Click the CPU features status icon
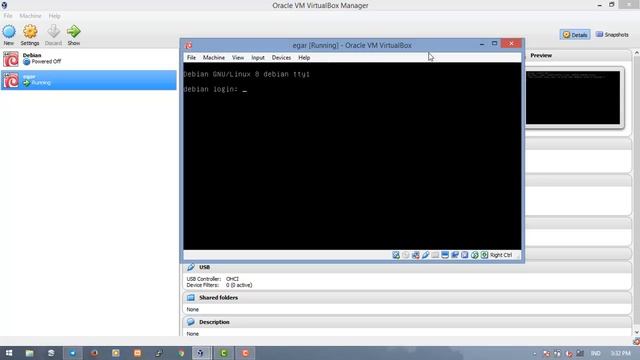Viewport: 640px width, 360px height. (464, 255)
